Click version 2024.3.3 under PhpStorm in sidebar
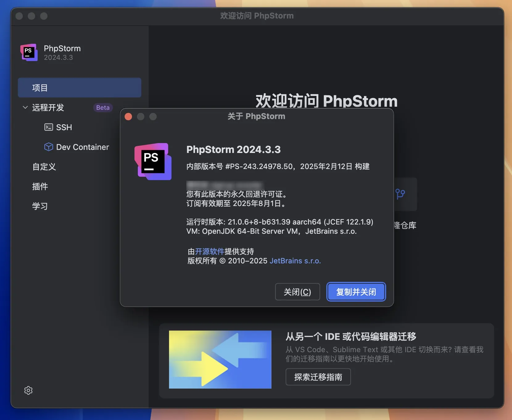 point(58,58)
